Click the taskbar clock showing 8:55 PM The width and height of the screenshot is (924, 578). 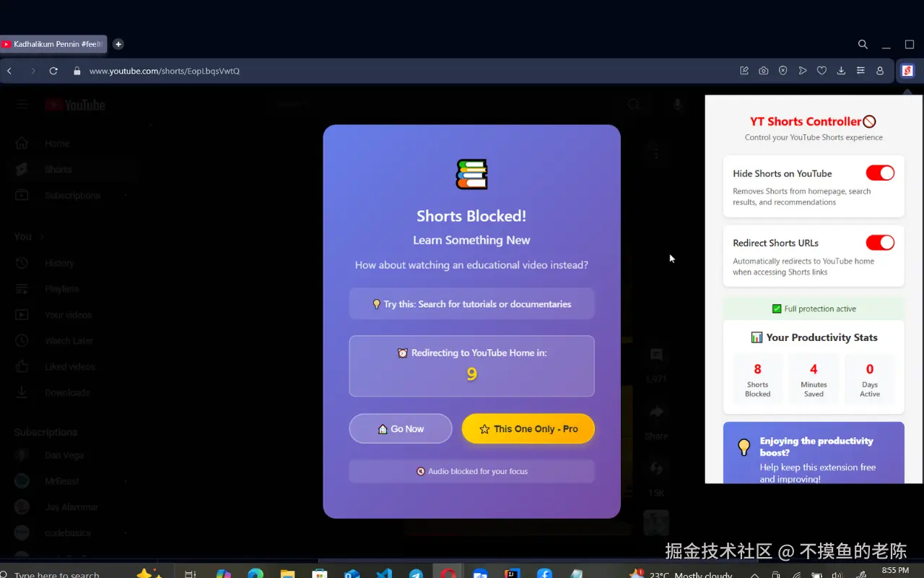coord(895,571)
